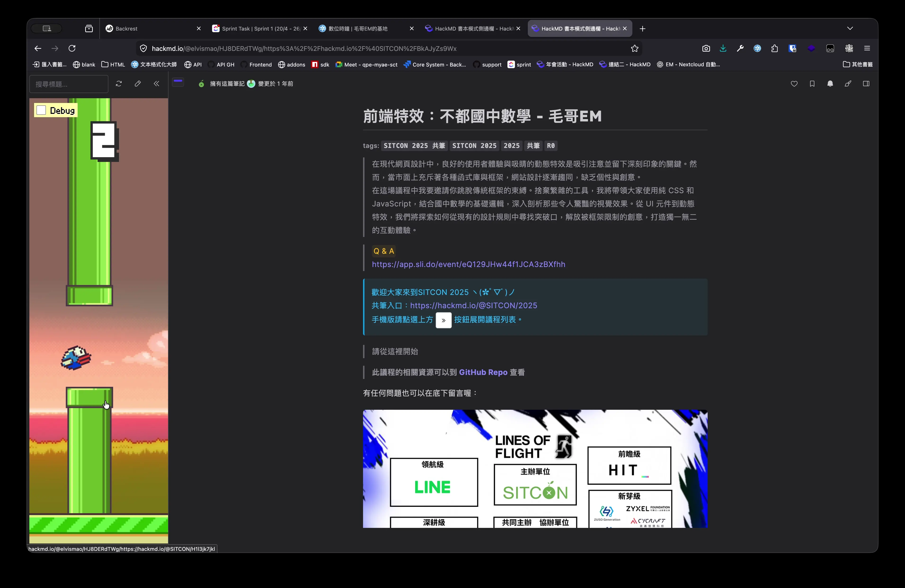The width and height of the screenshot is (905, 588).
Task: Collapse sidebar with double chevron
Action: (156, 84)
